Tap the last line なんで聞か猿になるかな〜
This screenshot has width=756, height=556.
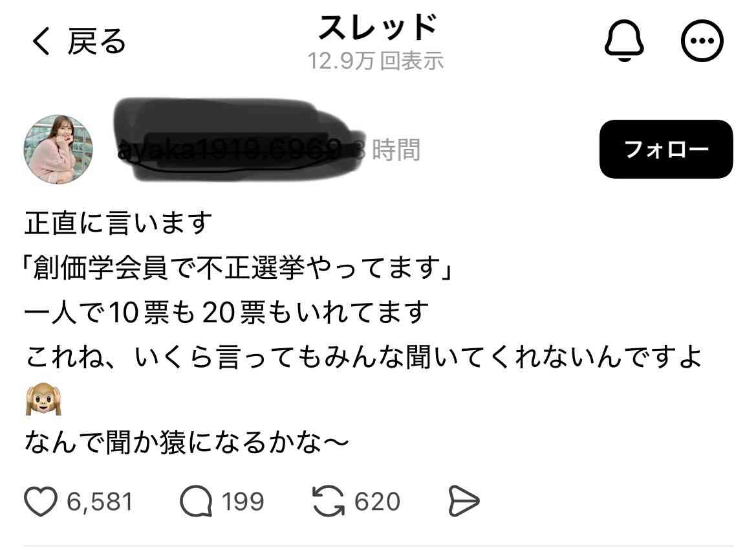pos(186,442)
